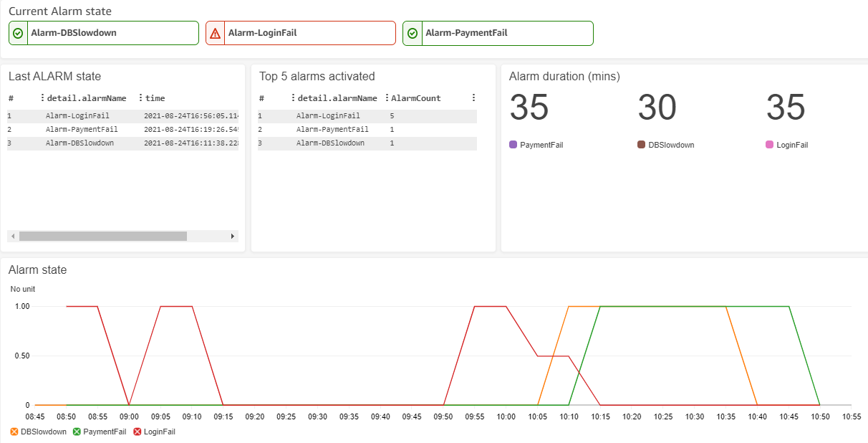
Task: Open the detail.alarmName column menu in Top 5 table
Action: pyautogui.click(x=294, y=97)
